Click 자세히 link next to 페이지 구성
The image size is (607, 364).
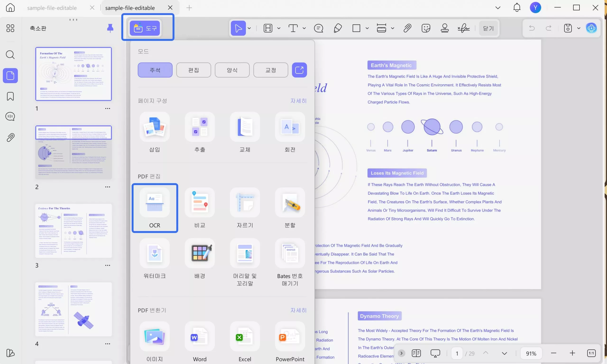tap(298, 101)
